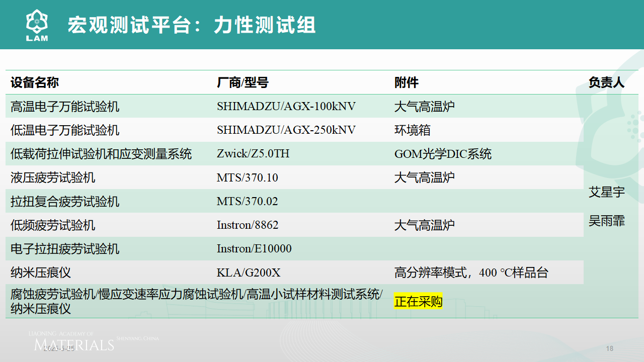Select the 液压疲劳试验机 cell

(53, 177)
